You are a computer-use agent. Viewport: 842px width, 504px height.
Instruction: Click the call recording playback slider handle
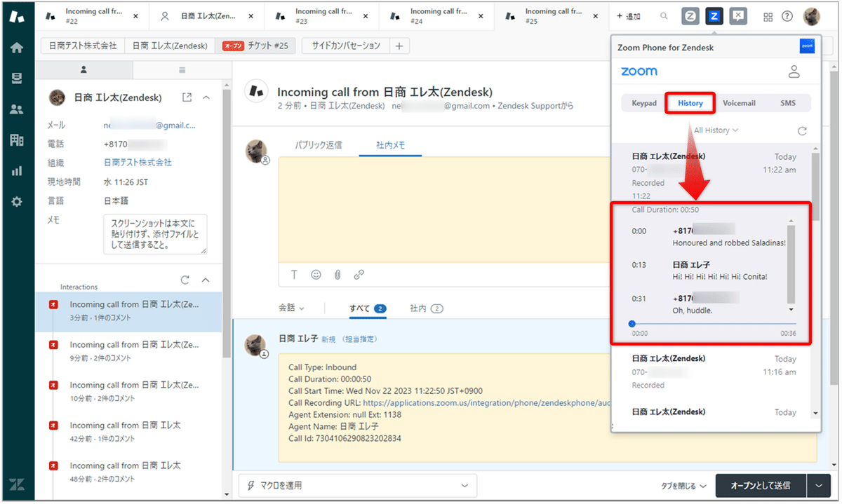coord(632,324)
